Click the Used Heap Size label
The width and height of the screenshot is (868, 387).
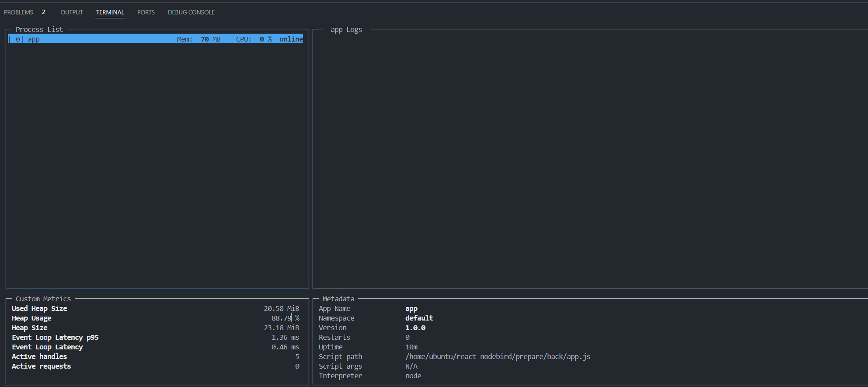click(39, 308)
